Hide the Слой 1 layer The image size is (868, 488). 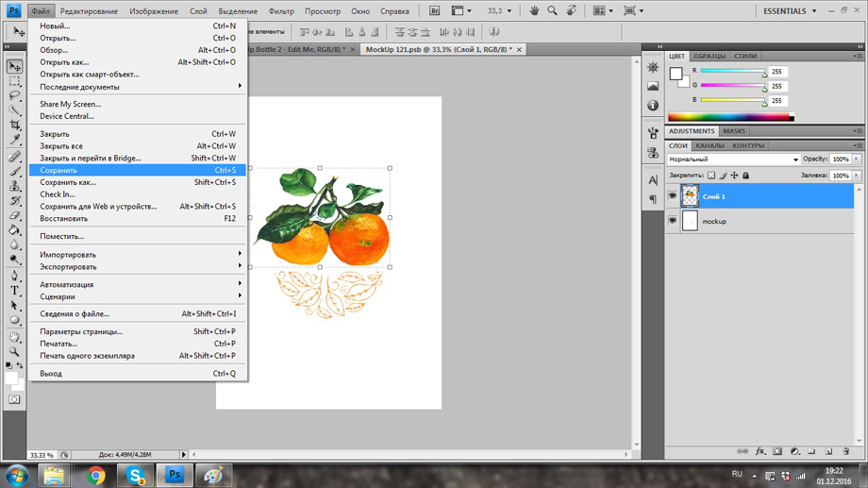[x=673, y=196]
